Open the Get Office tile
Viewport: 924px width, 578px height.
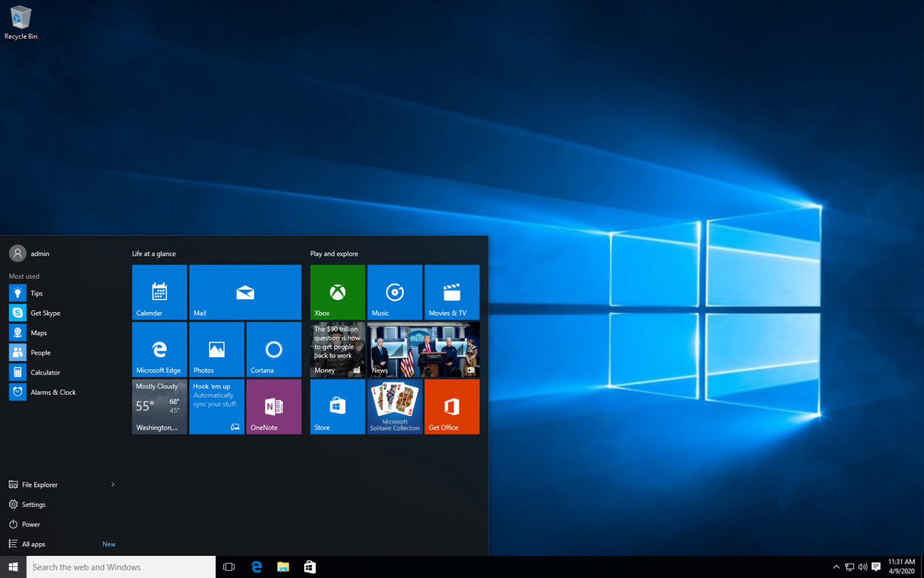(452, 406)
